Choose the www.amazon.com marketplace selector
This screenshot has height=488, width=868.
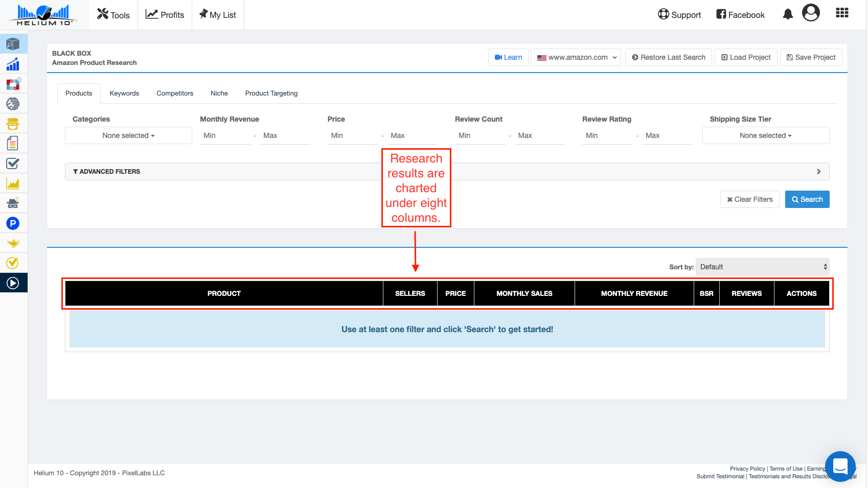click(x=576, y=57)
